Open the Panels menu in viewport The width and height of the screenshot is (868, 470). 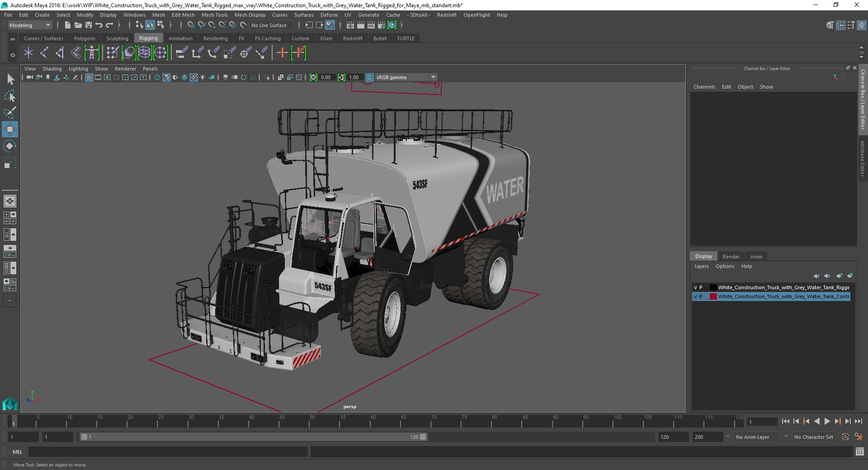[150, 69]
